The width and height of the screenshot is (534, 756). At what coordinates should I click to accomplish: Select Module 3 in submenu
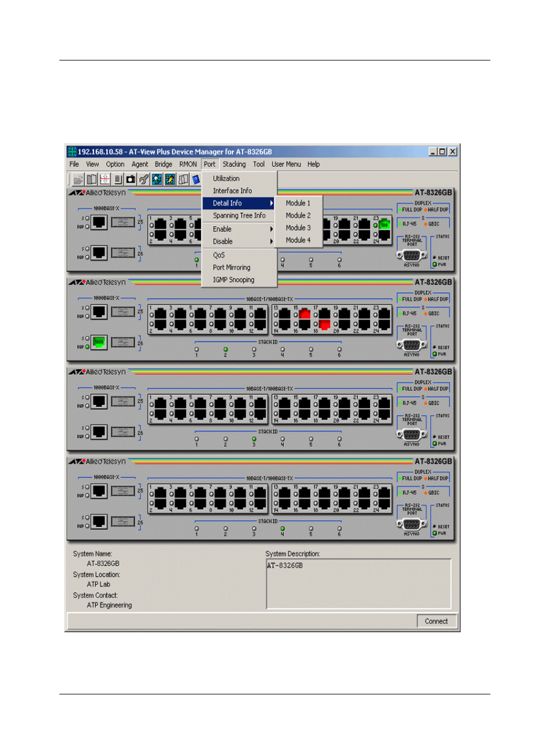tap(299, 228)
